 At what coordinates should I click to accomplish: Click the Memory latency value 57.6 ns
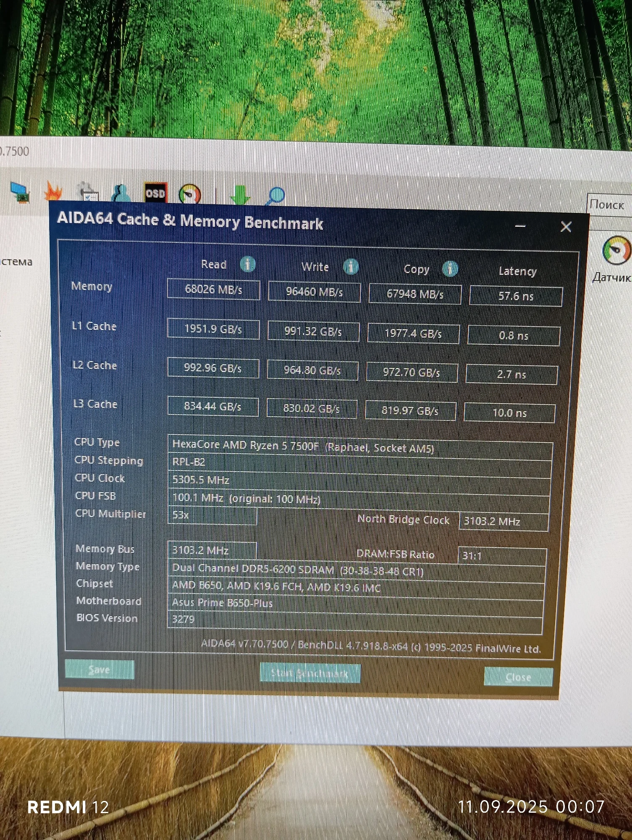pos(516,296)
